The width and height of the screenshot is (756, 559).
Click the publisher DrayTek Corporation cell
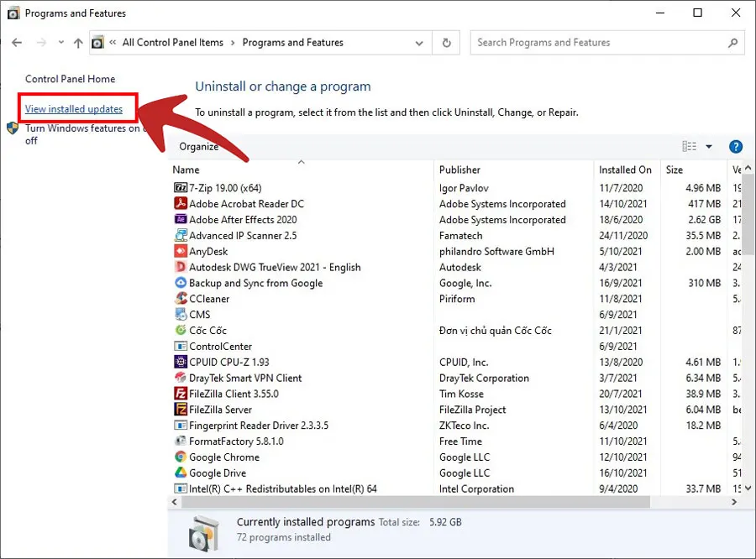[484, 379]
